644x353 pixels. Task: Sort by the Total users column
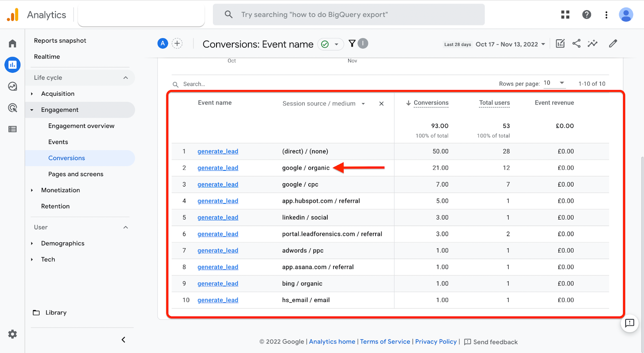tap(494, 103)
